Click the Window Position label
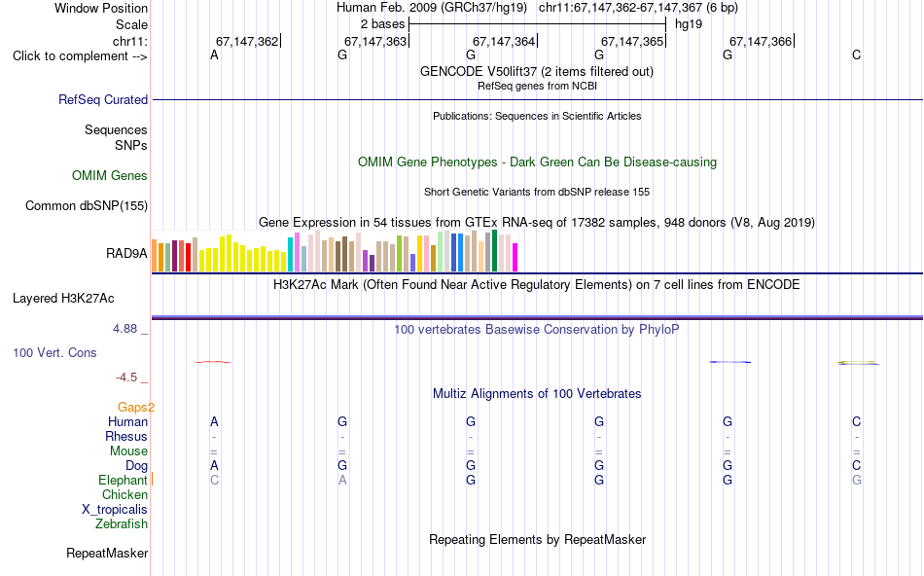The width and height of the screenshot is (924, 576). (101, 8)
